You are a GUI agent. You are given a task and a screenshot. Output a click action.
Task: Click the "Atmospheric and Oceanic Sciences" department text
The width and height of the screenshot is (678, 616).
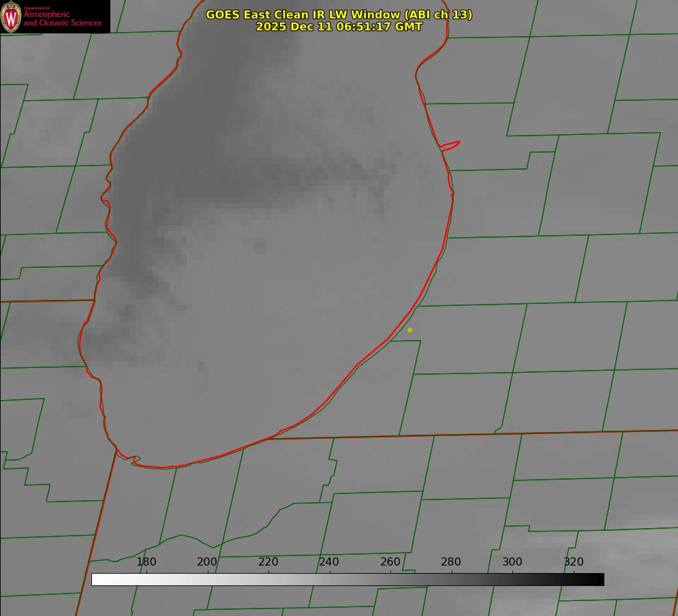[x=62, y=18]
